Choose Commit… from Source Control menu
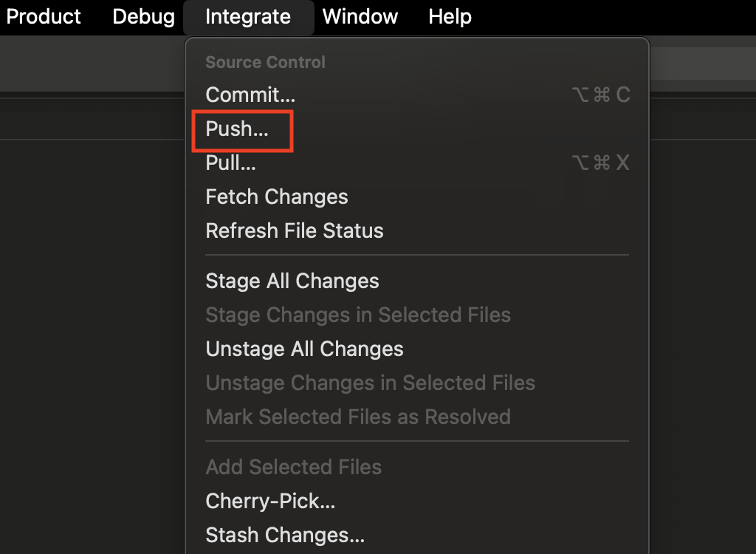756x554 pixels. [x=418, y=95]
